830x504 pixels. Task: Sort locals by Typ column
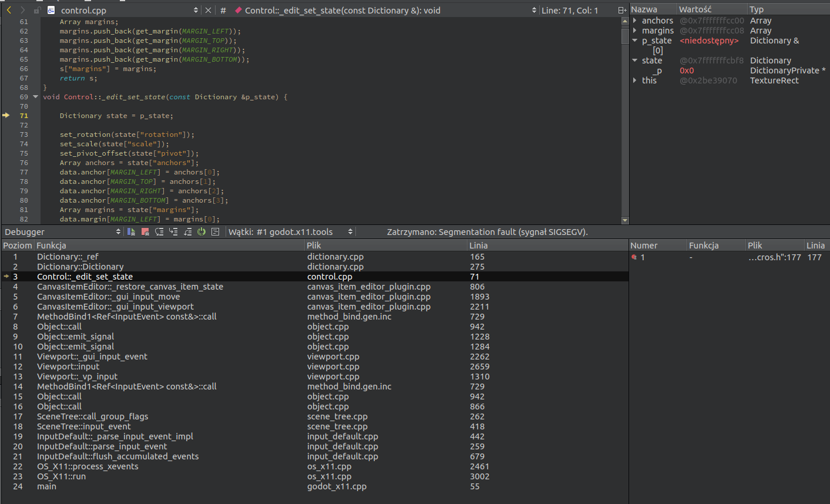tap(789, 9)
